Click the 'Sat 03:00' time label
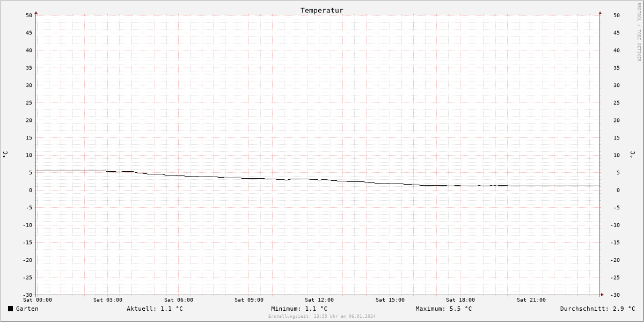The height and width of the screenshot is (322, 644). click(108, 300)
